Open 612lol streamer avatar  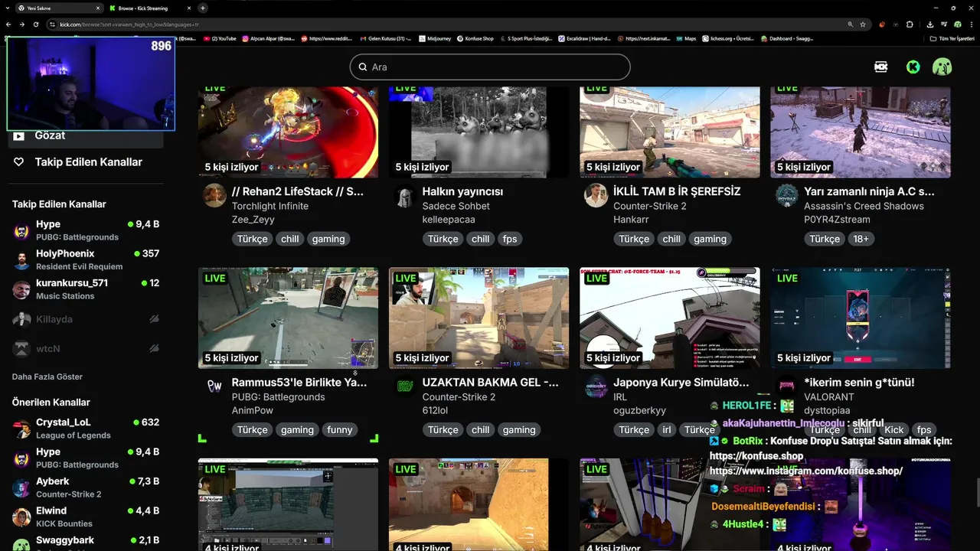pos(405,386)
